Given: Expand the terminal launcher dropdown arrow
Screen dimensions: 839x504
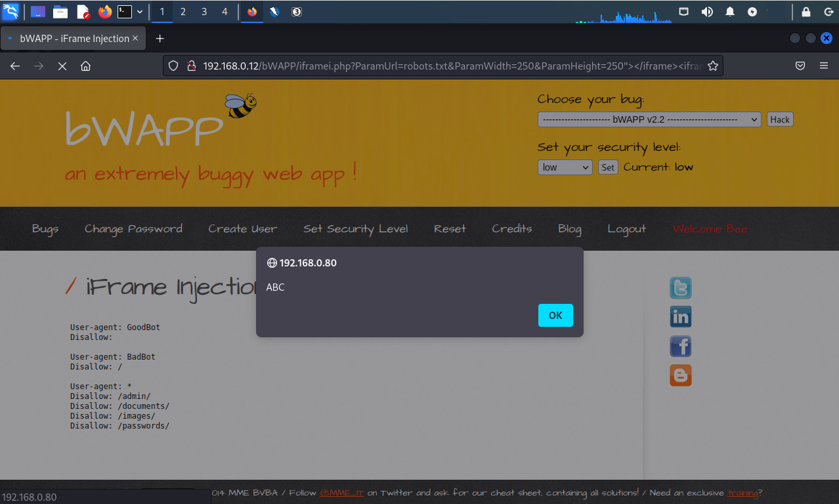Looking at the screenshot, I should 140,12.
